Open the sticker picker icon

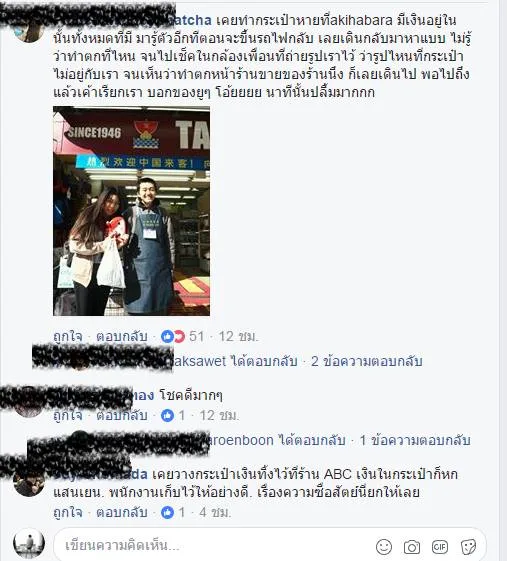tap(468, 547)
